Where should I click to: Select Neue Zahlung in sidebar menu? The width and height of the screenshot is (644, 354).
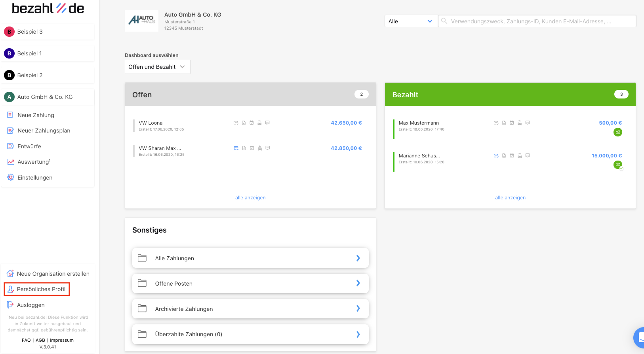click(36, 115)
